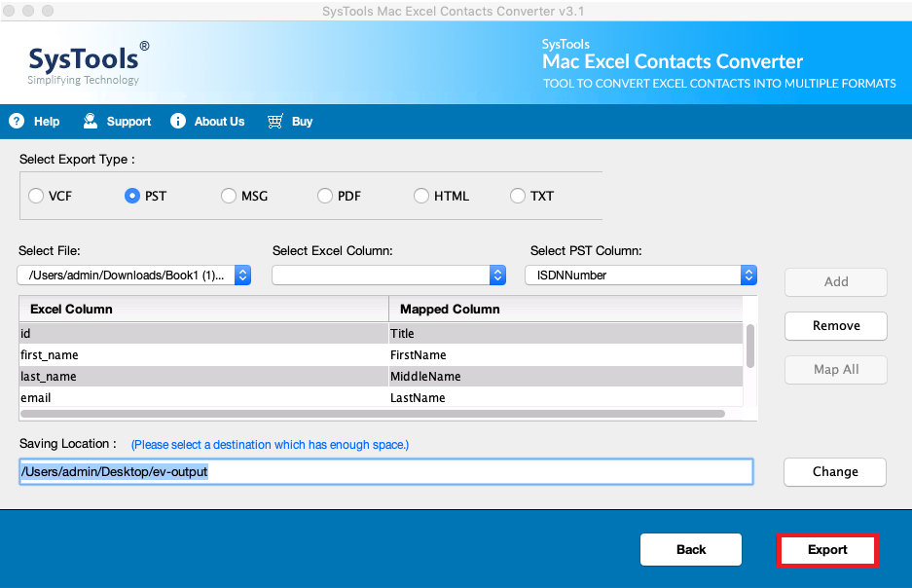Open the About Us menu item
912x588 pixels.
[x=207, y=121]
